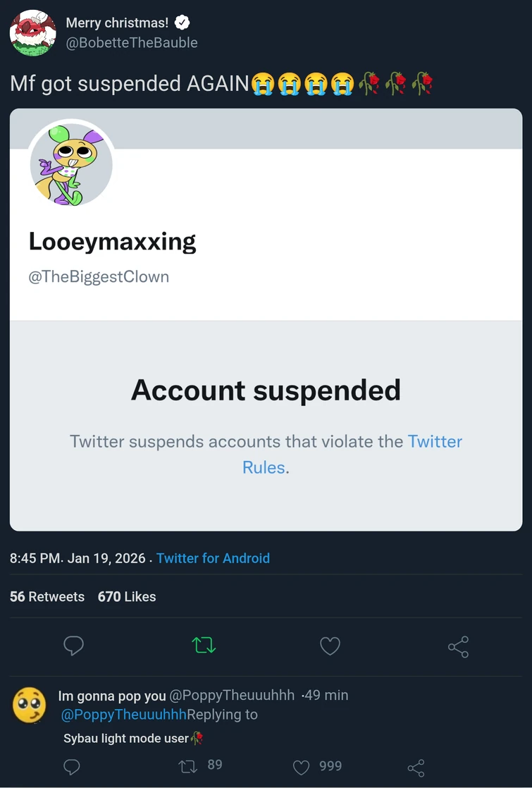Click the 8:45 PM Jan 19, 2026 timestamp
The width and height of the screenshot is (532, 788).
(78, 558)
